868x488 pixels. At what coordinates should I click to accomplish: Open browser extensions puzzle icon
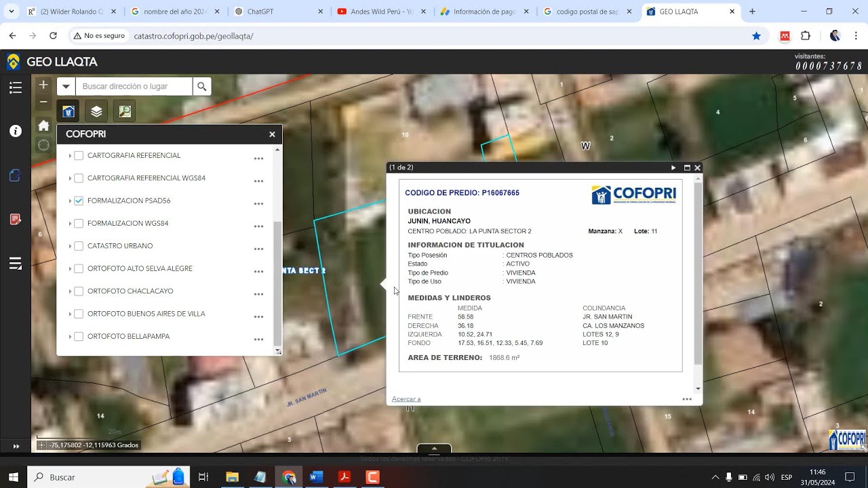click(x=806, y=36)
